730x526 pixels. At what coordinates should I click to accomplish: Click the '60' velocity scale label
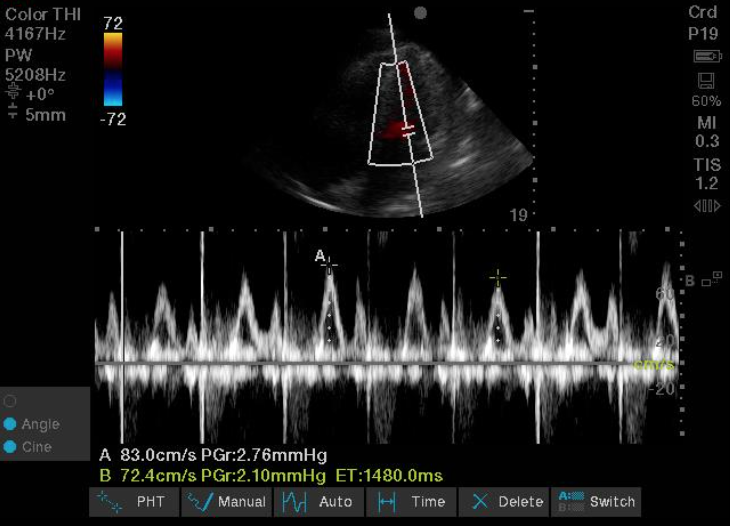point(664,294)
